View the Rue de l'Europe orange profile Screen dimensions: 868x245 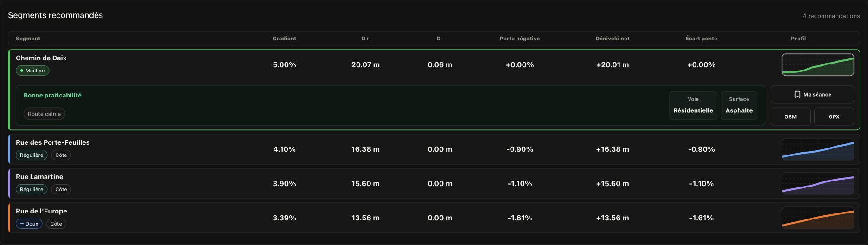817,218
